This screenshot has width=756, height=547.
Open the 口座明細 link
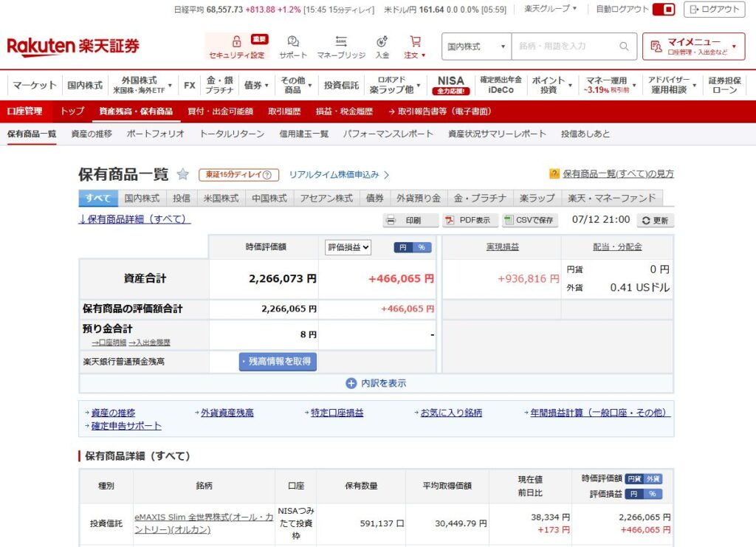[x=109, y=343]
